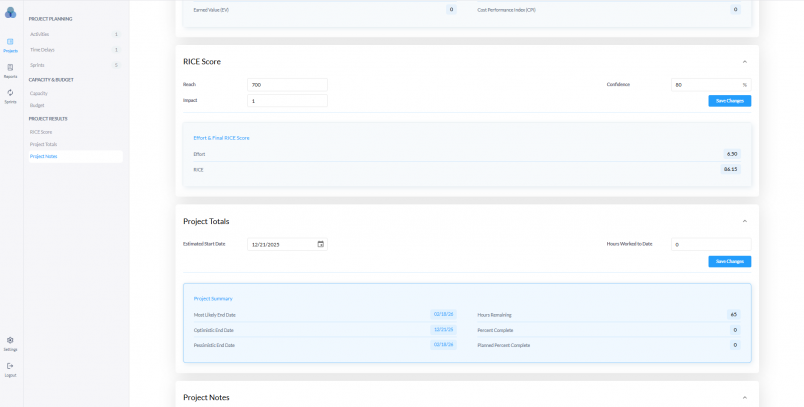Open Budget in sidebar
This screenshot has height=407, width=804.
pos(37,104)
